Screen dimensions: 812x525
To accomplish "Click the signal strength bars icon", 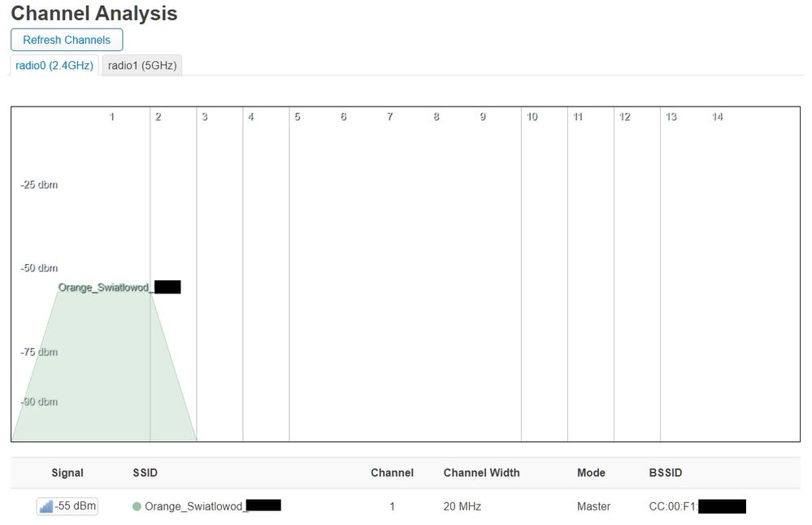I will (x=46, y=506).
